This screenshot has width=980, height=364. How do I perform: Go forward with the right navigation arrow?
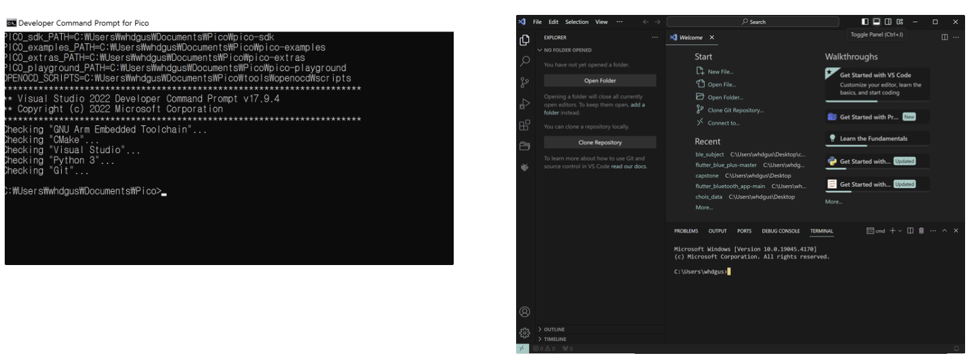click(657, 22)
